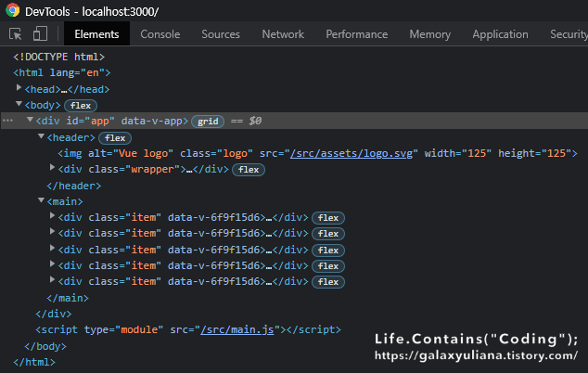The image size is (588, 373).
Task: Go to the Memory tab
Action: (429, 34)
